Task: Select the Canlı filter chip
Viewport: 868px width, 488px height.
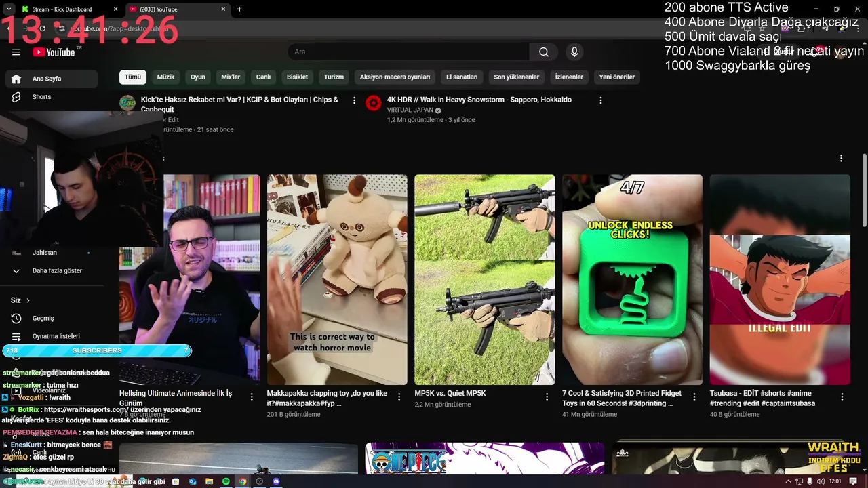Action: [x=263, y=77]
